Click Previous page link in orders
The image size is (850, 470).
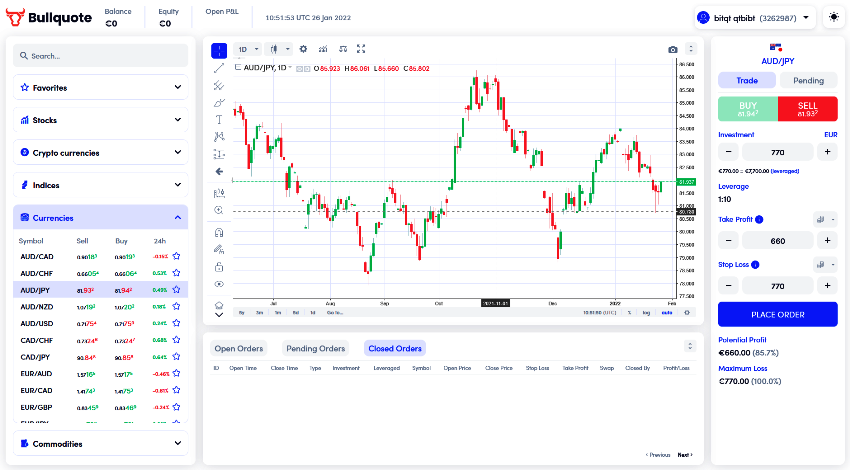(x=658, y=455)
